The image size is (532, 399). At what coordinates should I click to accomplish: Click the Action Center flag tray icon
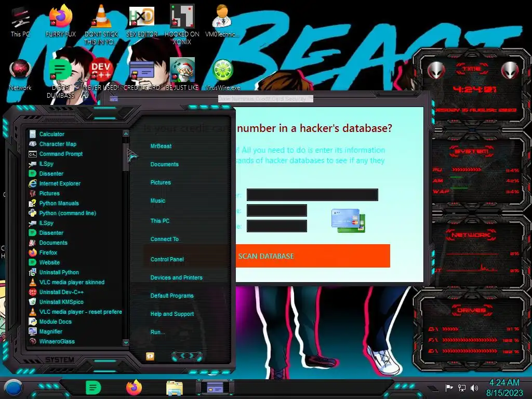(x=449, y=388)
